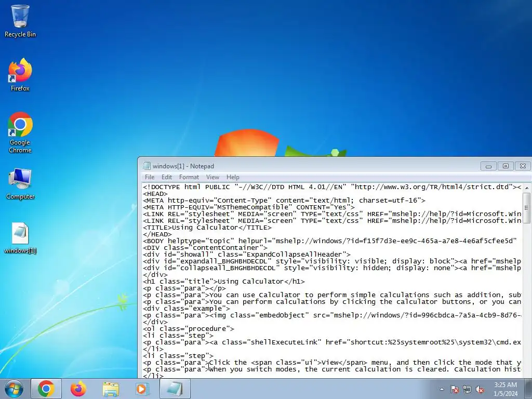This screenshot has width=532, height=399.
Task: Click the line with shellExecuteLink href
Action: (332, 342)
